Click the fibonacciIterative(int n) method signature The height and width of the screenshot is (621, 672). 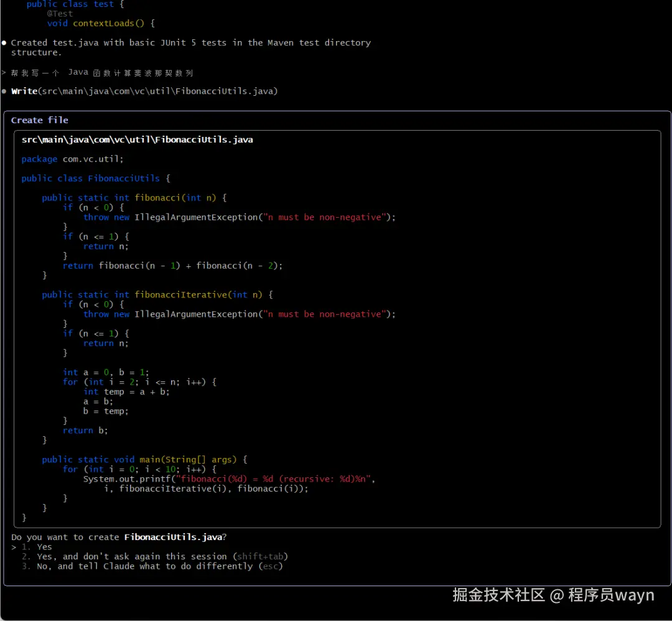157,294
